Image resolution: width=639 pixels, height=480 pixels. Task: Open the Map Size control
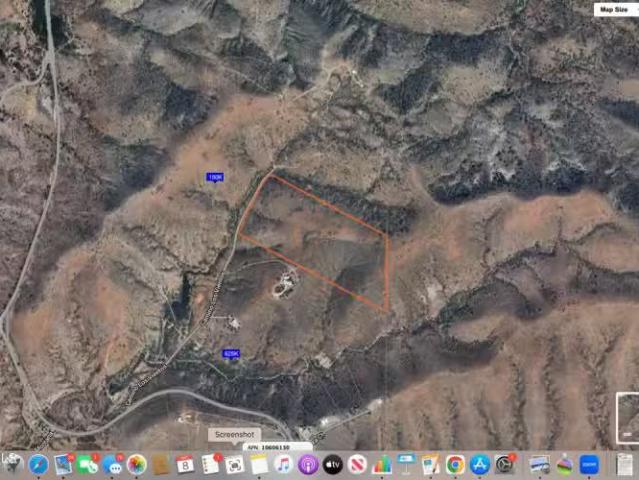pos(614,9)
